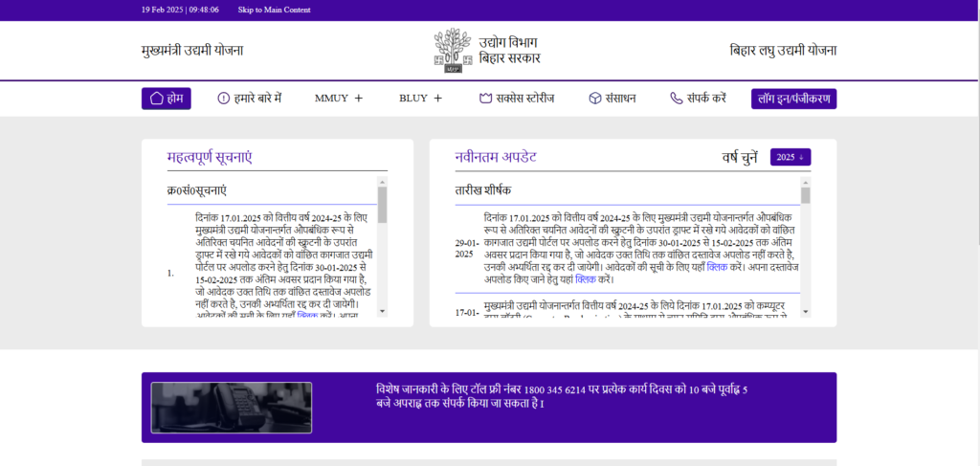Click the नवीनतम अपडेट scrollbar thumb
This screenshot has width=980, height=466.
[x=806, y=195]
